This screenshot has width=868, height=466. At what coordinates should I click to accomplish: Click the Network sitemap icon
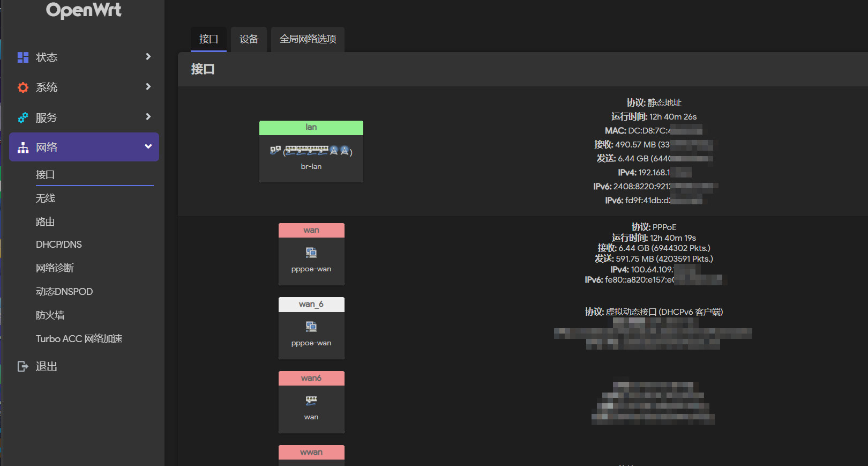[23, 147]
